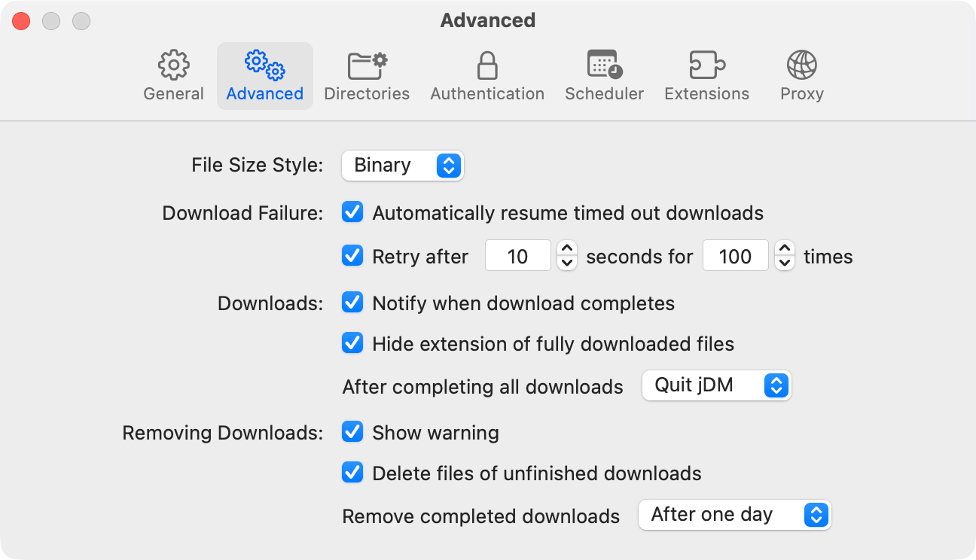Open Remove completed downloads dropdown
976x560 pixels.
pyautogui.click(x=734, y=515)
